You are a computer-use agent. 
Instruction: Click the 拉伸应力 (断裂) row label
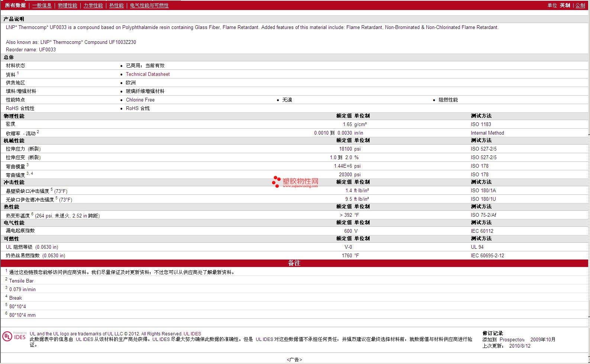pyautogui.click(x=23, y=149)
